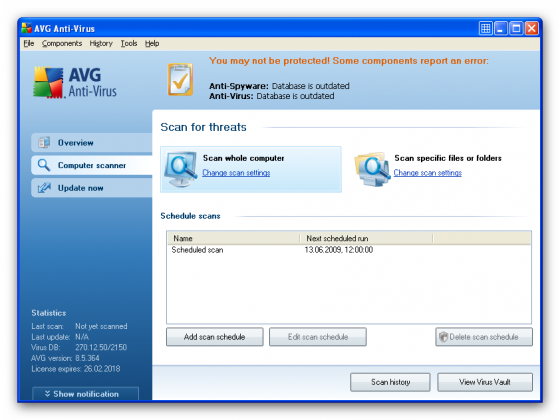Image resolution: width=560 pixels, height=420 pixels.
Task: Expand the Show notification panel
Action: (x=85, y=394)
